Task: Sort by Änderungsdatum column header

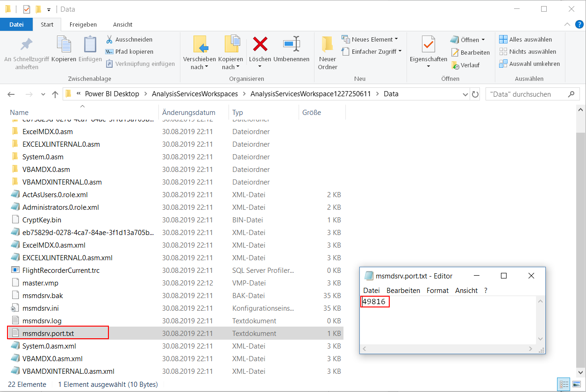Action: point(189,112)
